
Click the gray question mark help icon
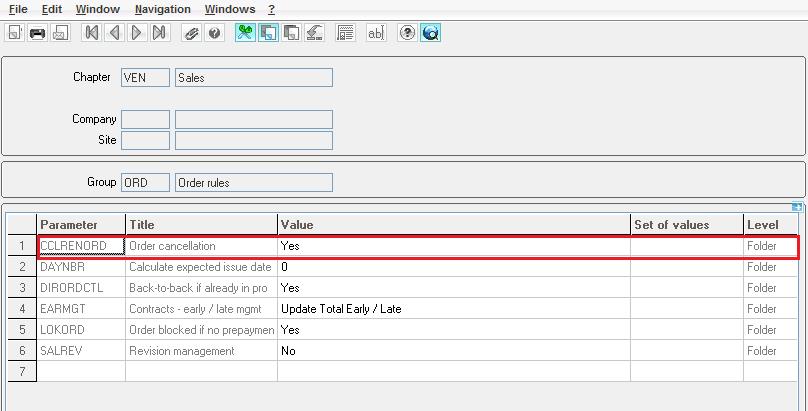click(x=214, y=33)
